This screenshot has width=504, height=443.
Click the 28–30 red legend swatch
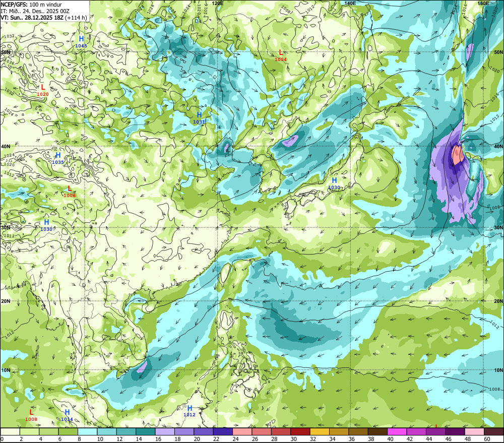click(281, 431)
